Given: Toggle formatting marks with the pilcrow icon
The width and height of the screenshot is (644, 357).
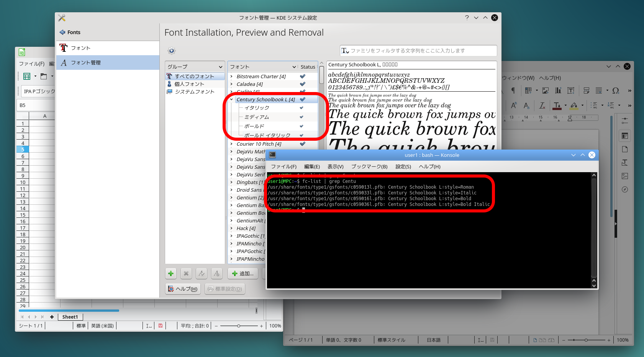Looking at the screenshot, I should point(513,90).
